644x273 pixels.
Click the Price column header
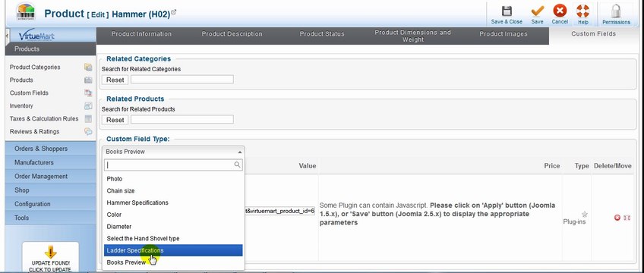coord(552,166)
